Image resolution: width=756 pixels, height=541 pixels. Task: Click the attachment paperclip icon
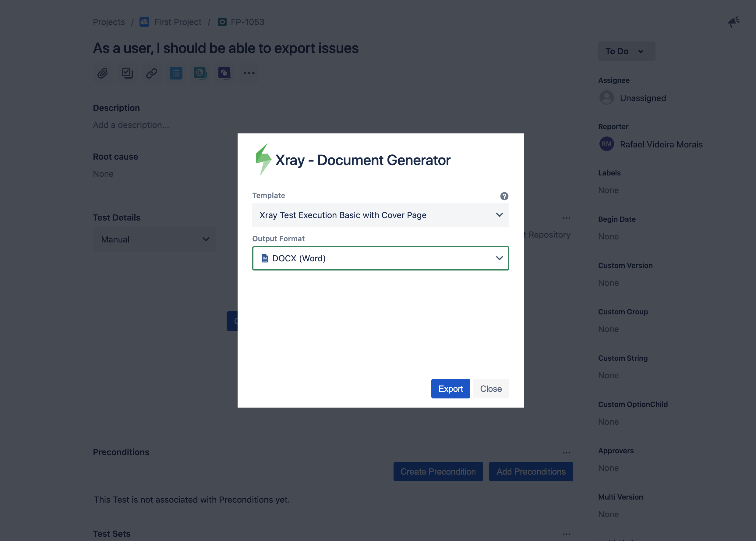pos(103,73)
